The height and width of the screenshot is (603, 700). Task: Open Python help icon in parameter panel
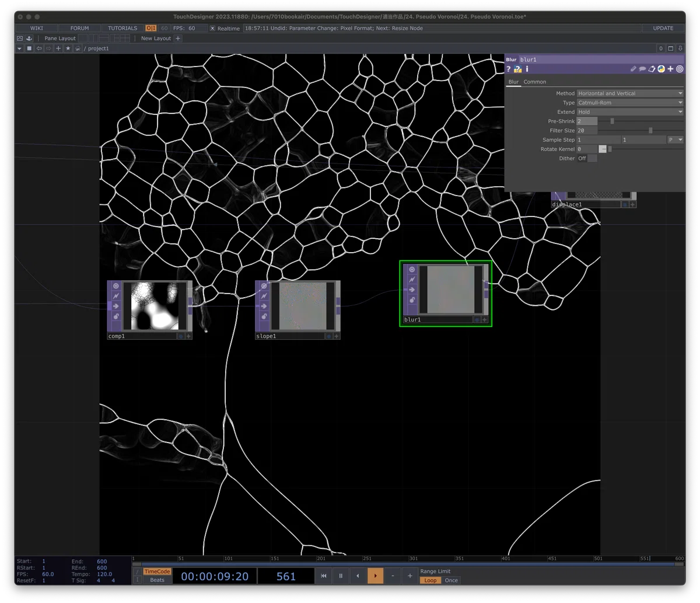coord(517,69)
